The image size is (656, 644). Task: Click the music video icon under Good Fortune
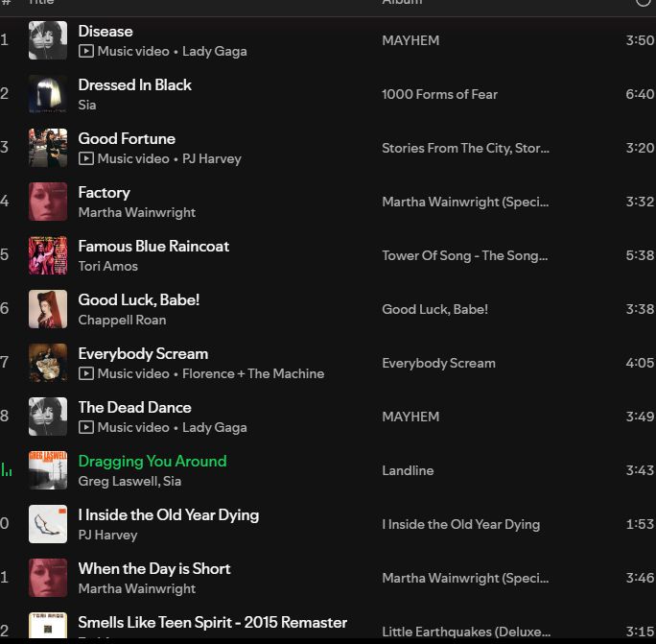pos(85,158)
